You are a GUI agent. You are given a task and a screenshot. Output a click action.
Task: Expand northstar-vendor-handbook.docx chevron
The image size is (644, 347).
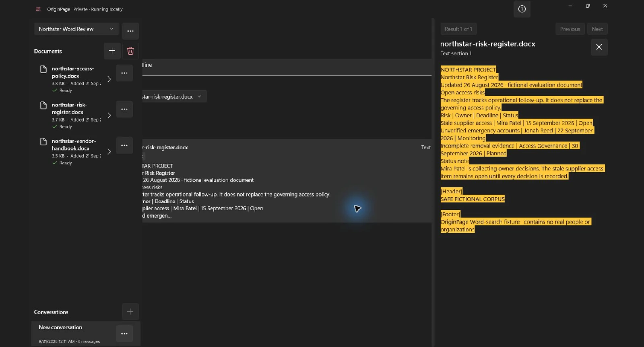(109, 151)
